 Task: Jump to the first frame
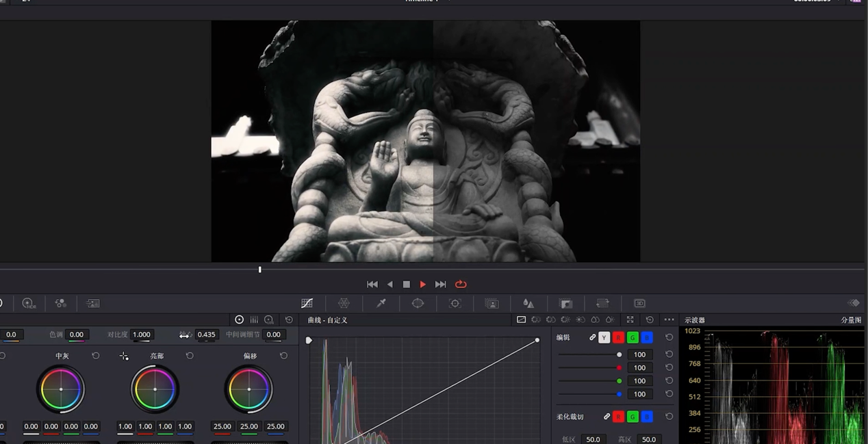[372, 284]
